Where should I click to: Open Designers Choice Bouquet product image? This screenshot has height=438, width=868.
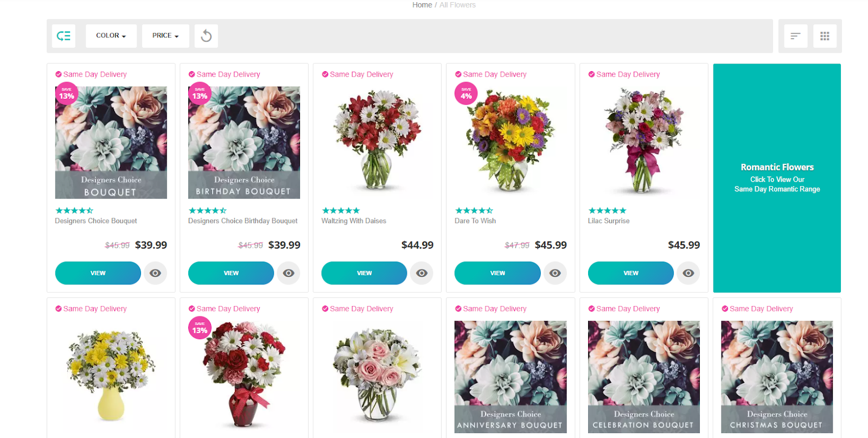click(111, 142)
